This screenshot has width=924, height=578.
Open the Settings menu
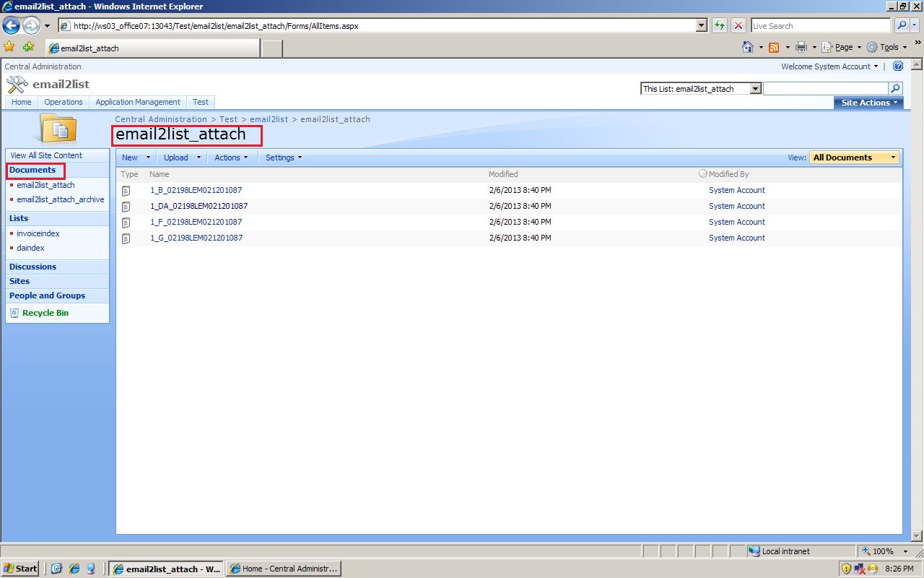tap(284, 158)
